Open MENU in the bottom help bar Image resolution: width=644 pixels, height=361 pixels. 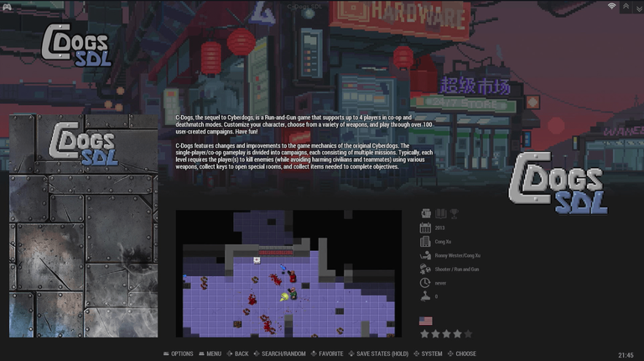pyautogui.click(x=214, y=353)
